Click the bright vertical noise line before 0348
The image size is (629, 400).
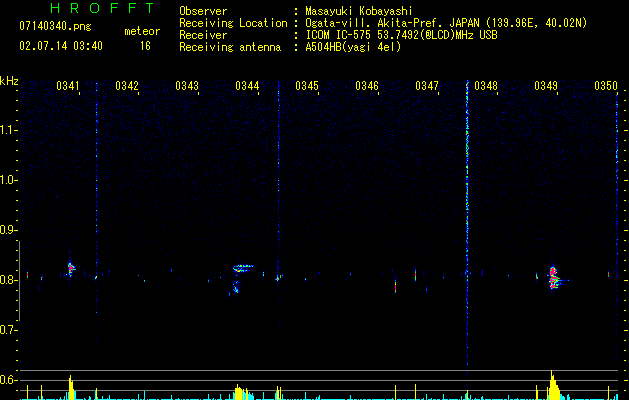pyautogui.click(x=467, y=223)
